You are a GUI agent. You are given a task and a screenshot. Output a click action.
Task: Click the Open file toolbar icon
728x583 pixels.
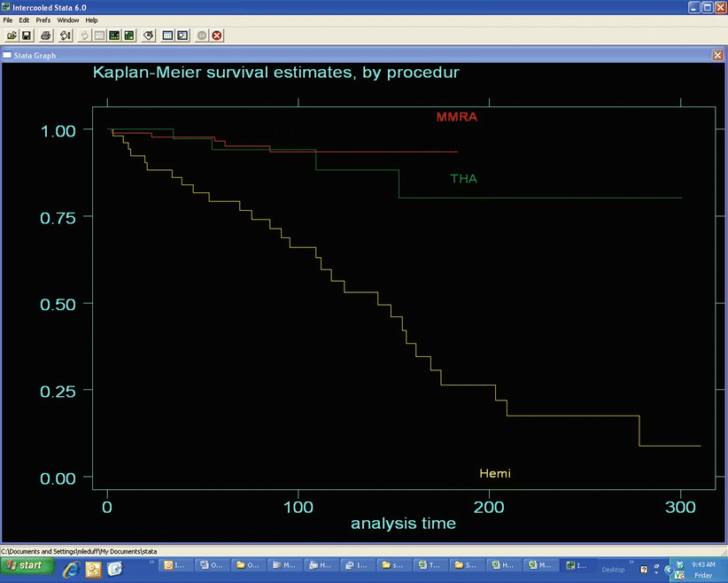(x=12, y=35)
